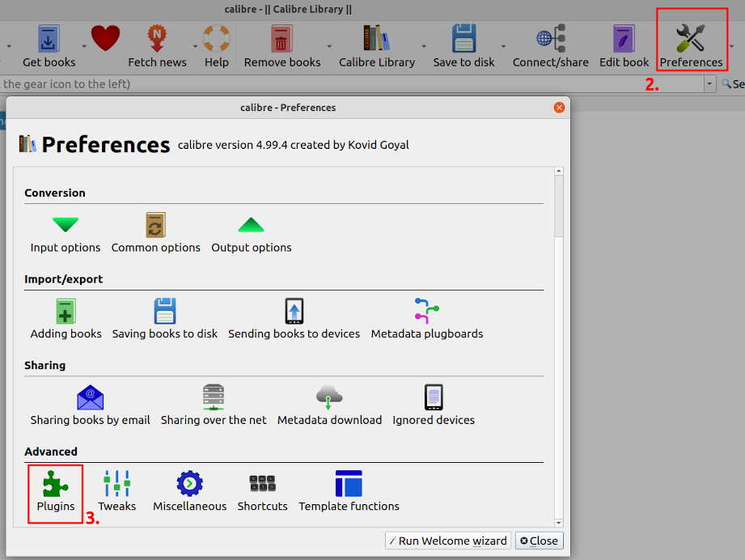Launch Edit book from the toolbar

point(624,47)
